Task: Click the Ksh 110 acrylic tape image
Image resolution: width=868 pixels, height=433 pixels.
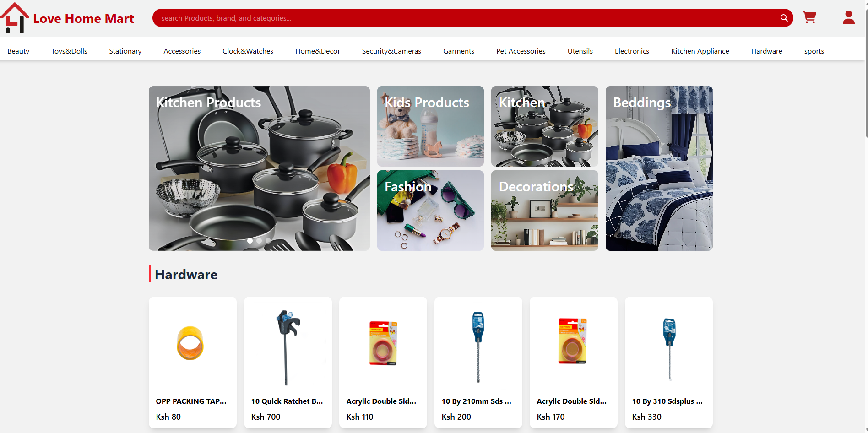Action: (383, 343)
